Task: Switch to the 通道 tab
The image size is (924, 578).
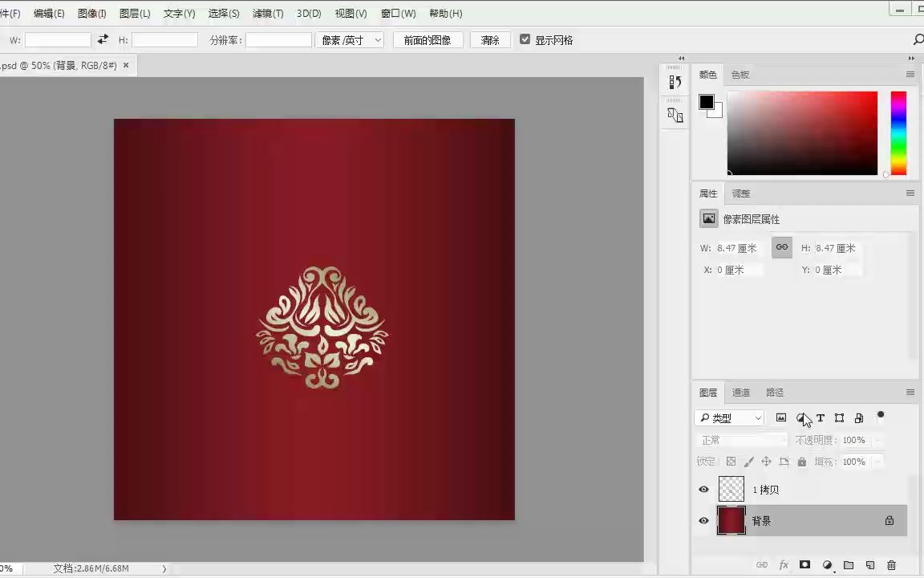Action: 740,393
